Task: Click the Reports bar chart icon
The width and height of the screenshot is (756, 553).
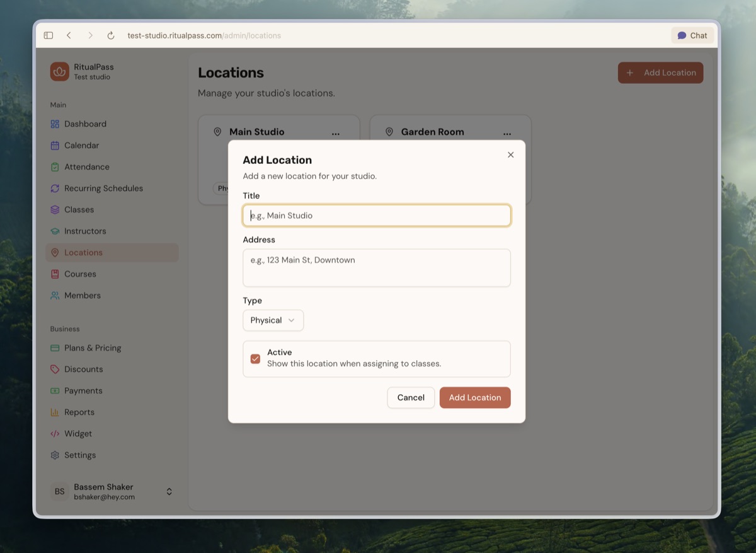Action: point(55,412)
